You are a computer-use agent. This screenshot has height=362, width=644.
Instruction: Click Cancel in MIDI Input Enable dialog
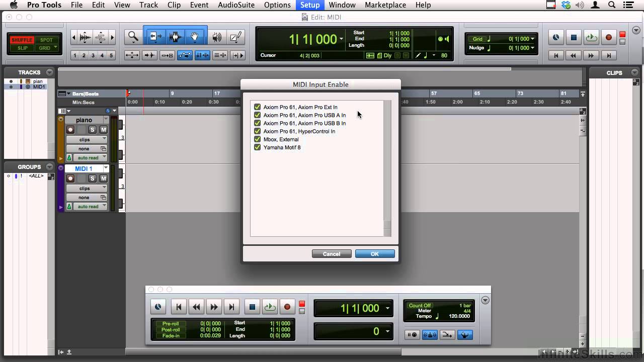point(332,254)
